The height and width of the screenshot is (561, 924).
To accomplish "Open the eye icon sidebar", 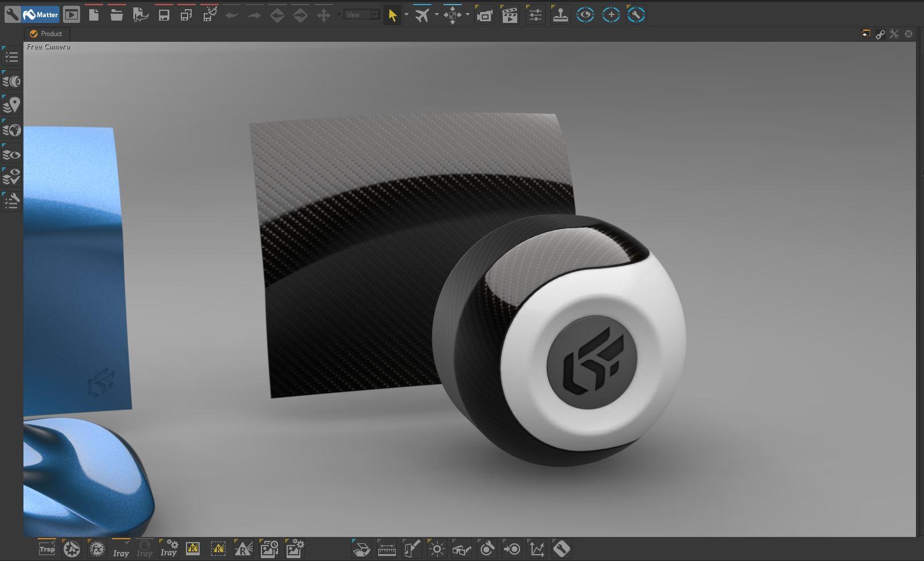I will pyautogui.click(x=11, y=154).
